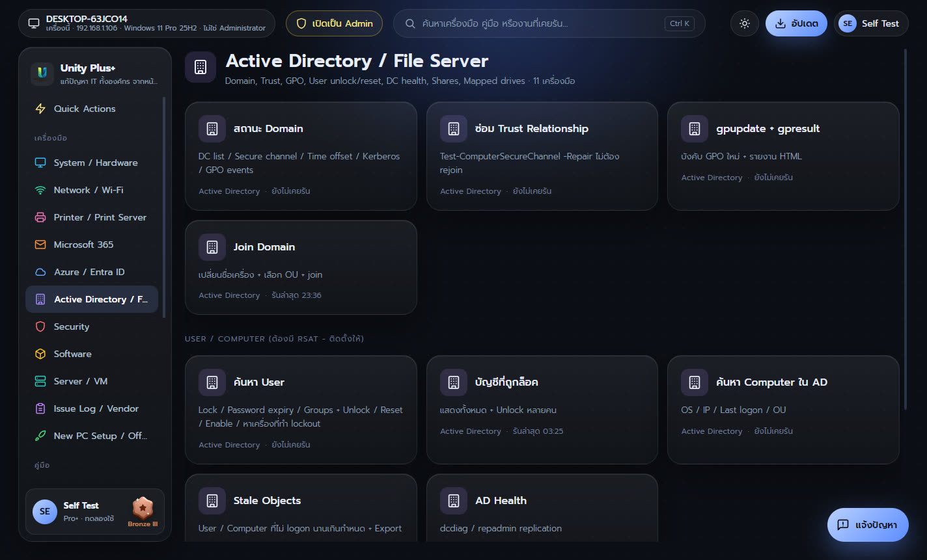Open the ค้นหา User card
Image resolution: width=927 pixels, height=560 pixels.
coord(301,410)
